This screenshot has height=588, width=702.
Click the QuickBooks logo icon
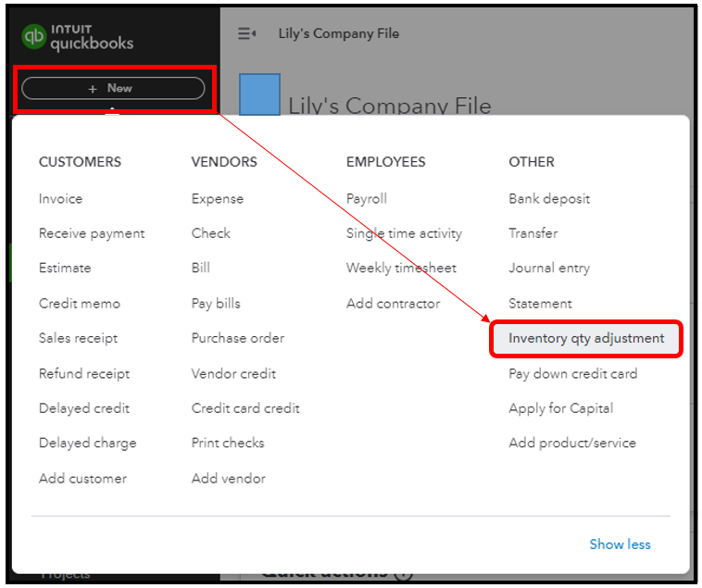click(34, 37)
